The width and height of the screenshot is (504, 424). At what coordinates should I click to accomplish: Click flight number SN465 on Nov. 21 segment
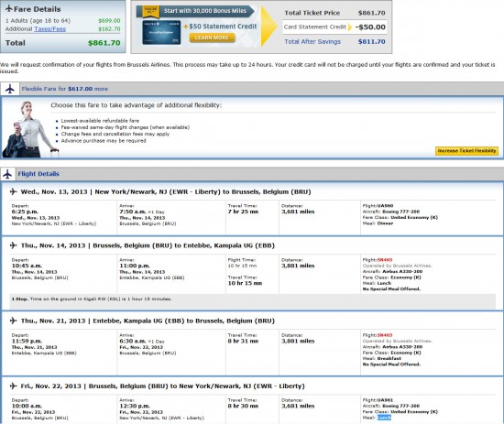[385, 335]
